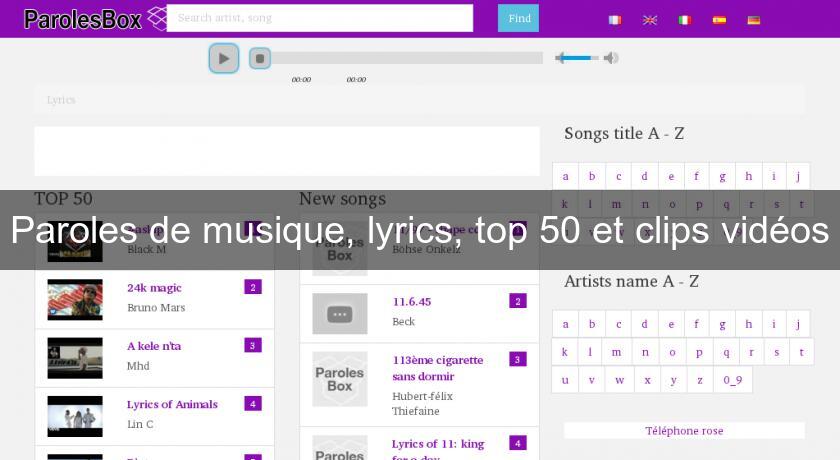840x460 pixels.
Task: Select letter f under Songs title
Action: click(696, 176)
